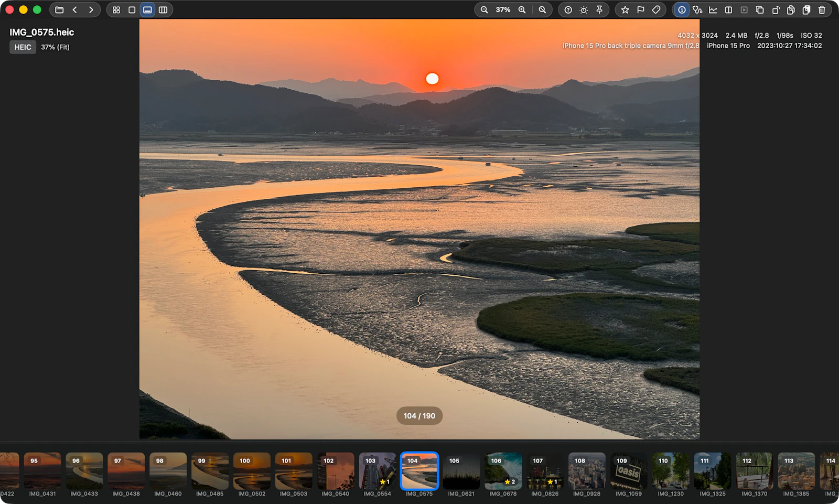Add a tag with label icon
This screenshot has width=839, height=504.
coord(656,10)
